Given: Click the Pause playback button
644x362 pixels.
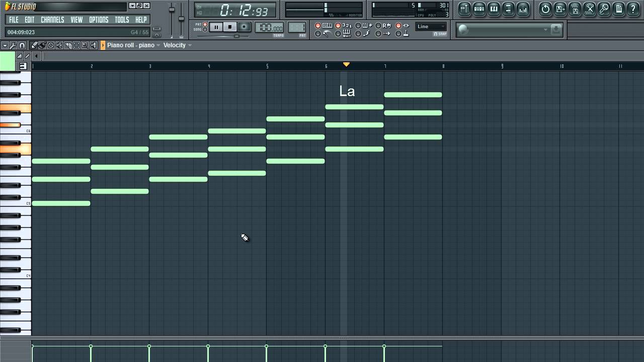Looking at the screenshot, I should click(216, 27).
